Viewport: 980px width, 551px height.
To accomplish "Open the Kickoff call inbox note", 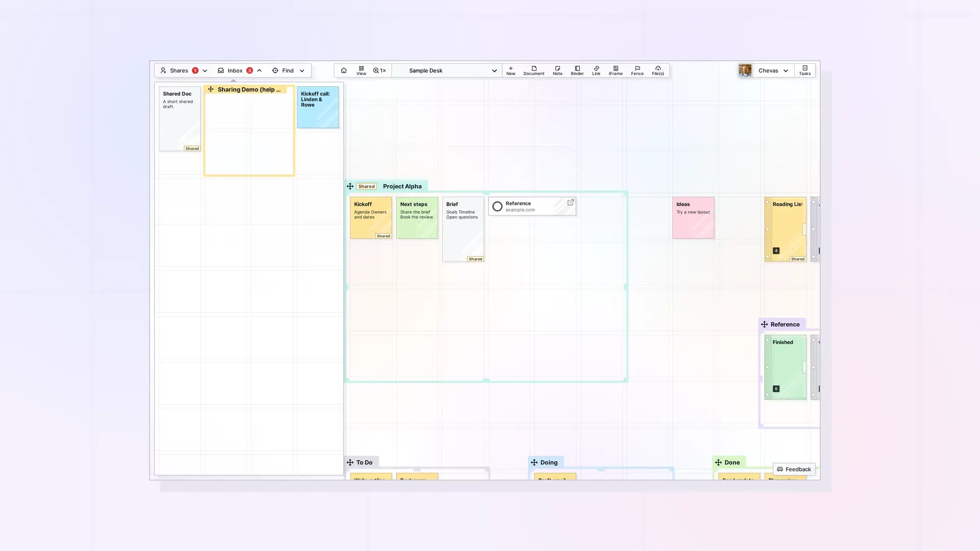I will pyautogui.click(x=318, y=107).
